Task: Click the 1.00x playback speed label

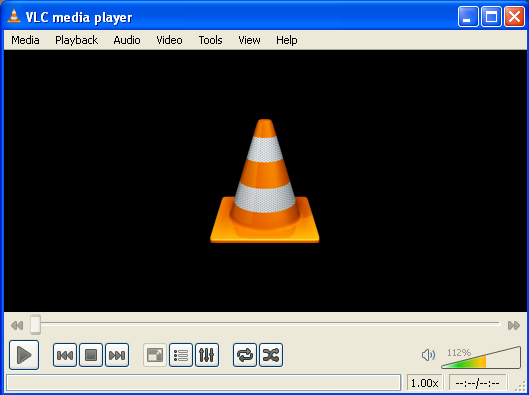Action: [x=424, y=383]
